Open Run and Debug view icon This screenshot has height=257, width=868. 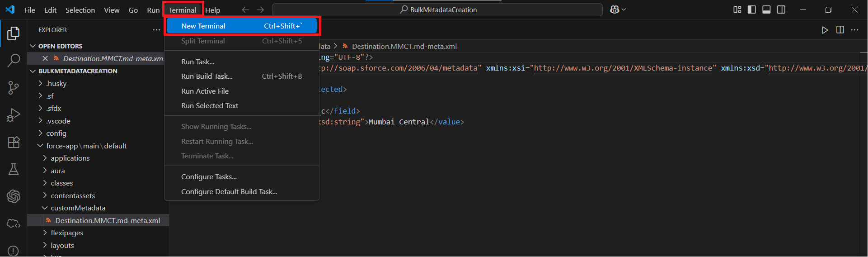(x=14, y=115)
